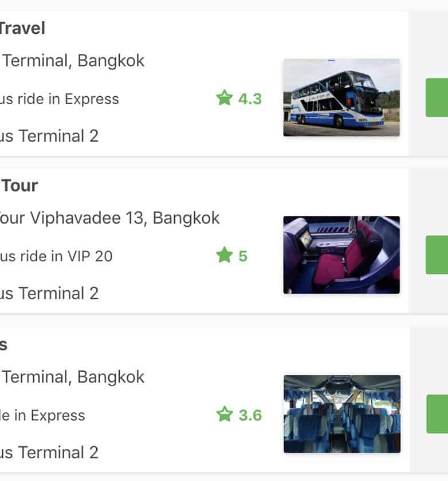Click the "ride in VIP 20" class label
The height and width of the screenshot is (481, 448).
pos(56,256)
